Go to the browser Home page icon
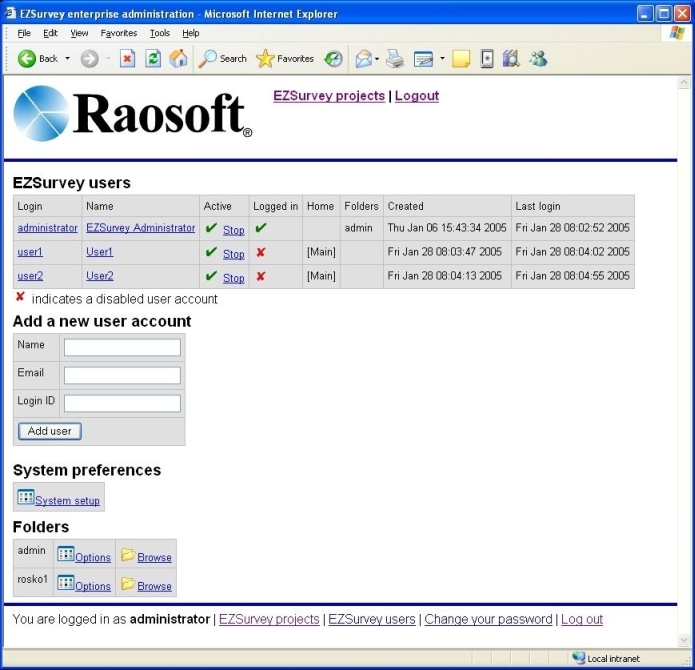The image size is (695, 670). (x=178, y=59)
